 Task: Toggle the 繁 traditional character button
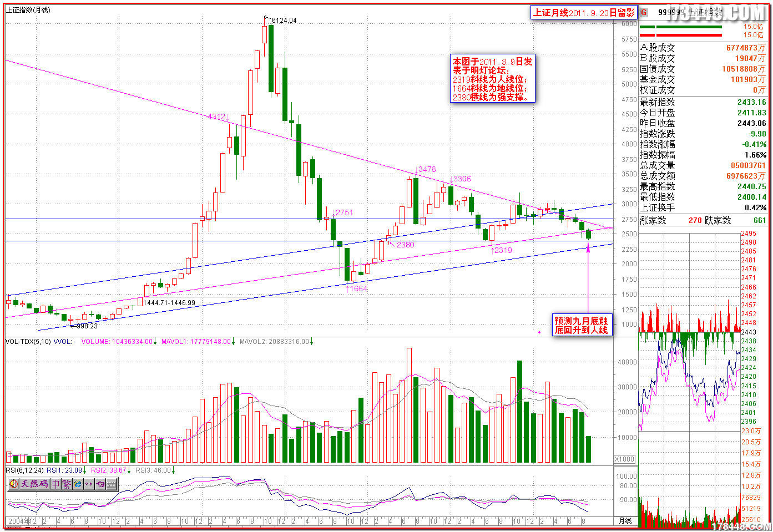coord(67,484)
